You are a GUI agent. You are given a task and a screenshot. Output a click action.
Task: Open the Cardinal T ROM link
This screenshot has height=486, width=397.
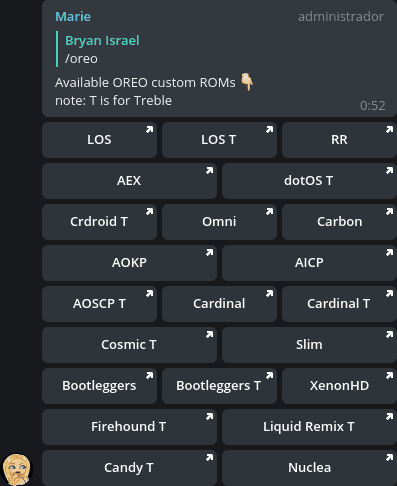(339, 304)
